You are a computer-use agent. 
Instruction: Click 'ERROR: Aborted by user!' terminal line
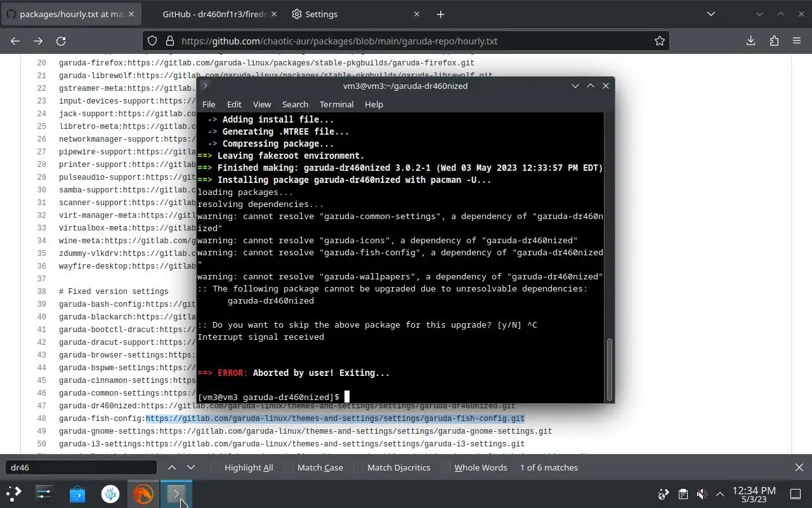click(x=294, y=373)
